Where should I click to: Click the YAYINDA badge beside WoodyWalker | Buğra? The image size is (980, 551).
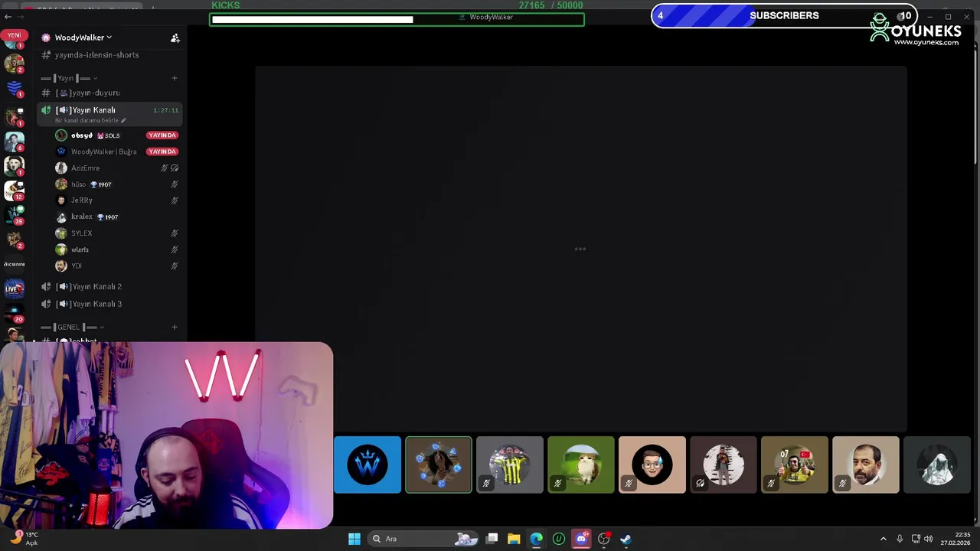[162, 152]
